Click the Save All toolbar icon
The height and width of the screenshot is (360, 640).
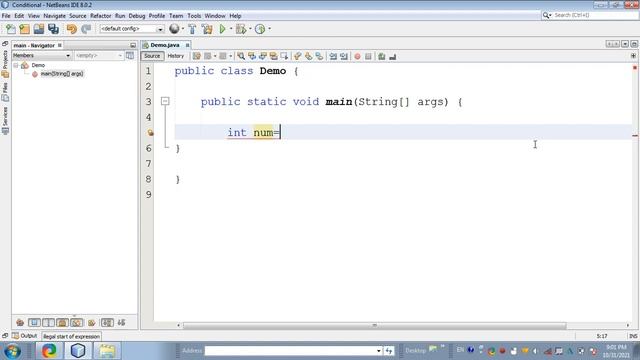53,29
